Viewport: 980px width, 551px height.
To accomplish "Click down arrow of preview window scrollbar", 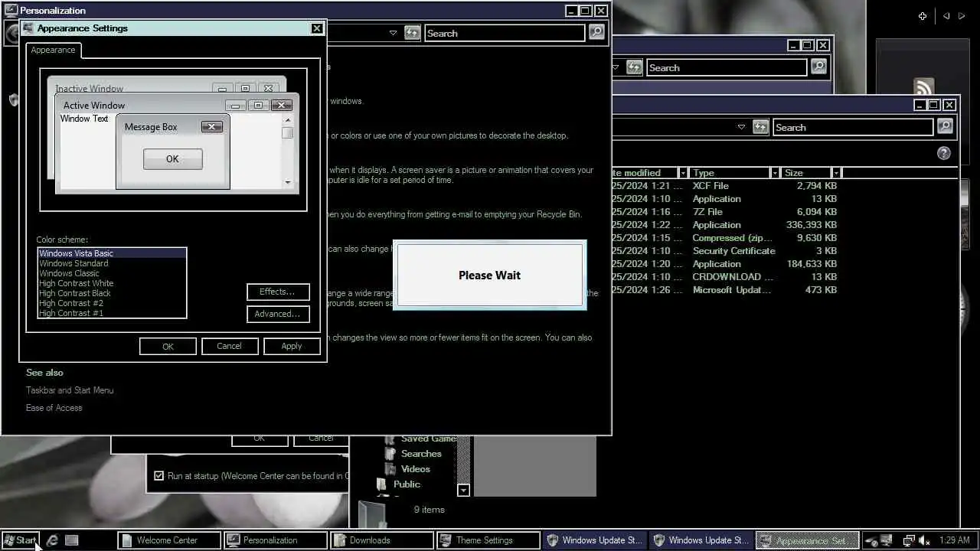I will [288, 182].
